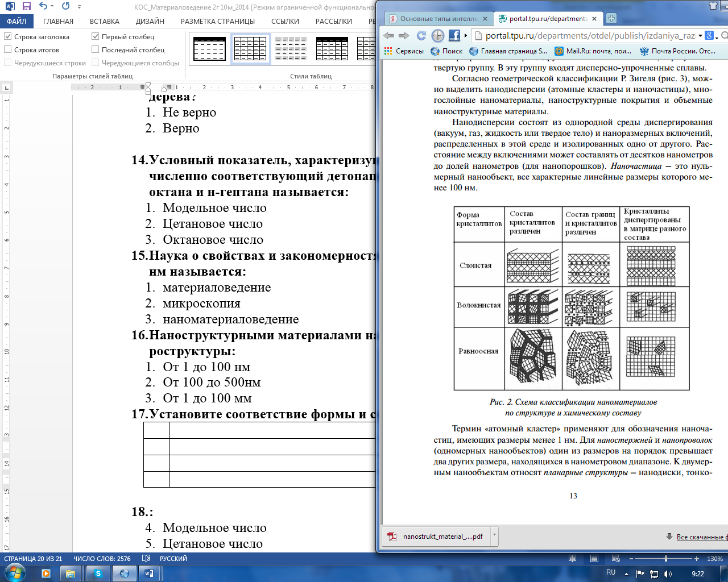Click the volume speaker tray icon
This screenshot has width=728, height=582.
(668, 574)
